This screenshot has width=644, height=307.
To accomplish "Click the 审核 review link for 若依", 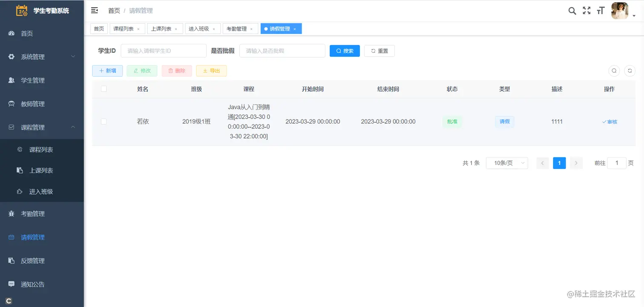I will [609, 122].
